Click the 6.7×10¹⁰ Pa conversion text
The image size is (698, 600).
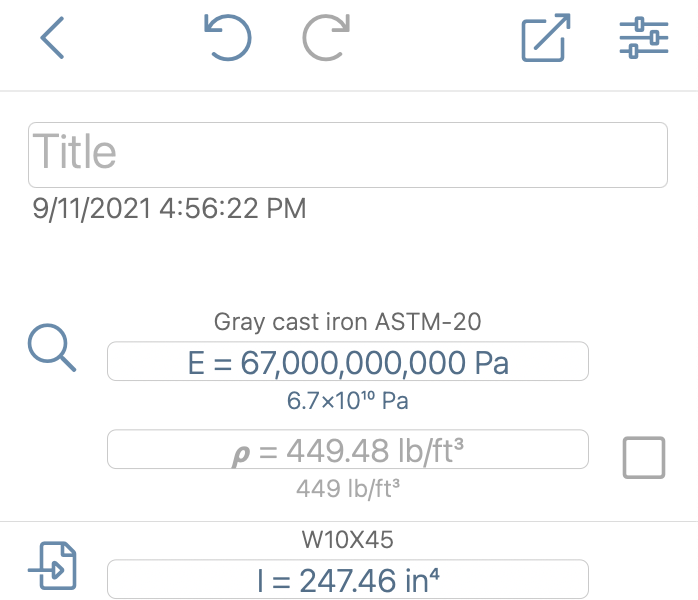[x=348, y=401]
